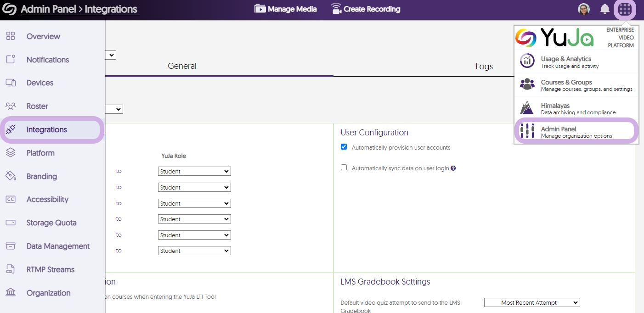
Task: Go to Branding in sidebar
Action: (41, 176)
